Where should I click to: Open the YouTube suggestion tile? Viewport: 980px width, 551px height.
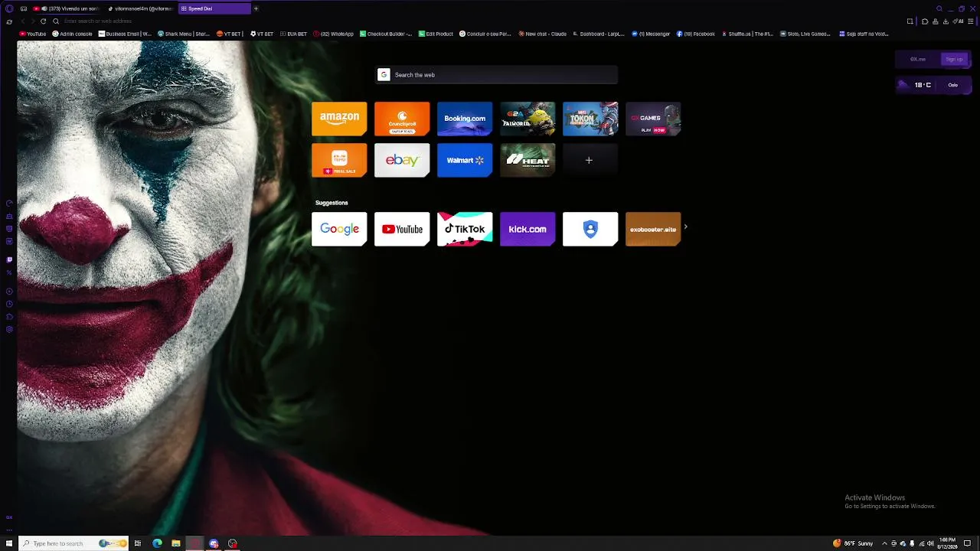click(x=402, y=229)
